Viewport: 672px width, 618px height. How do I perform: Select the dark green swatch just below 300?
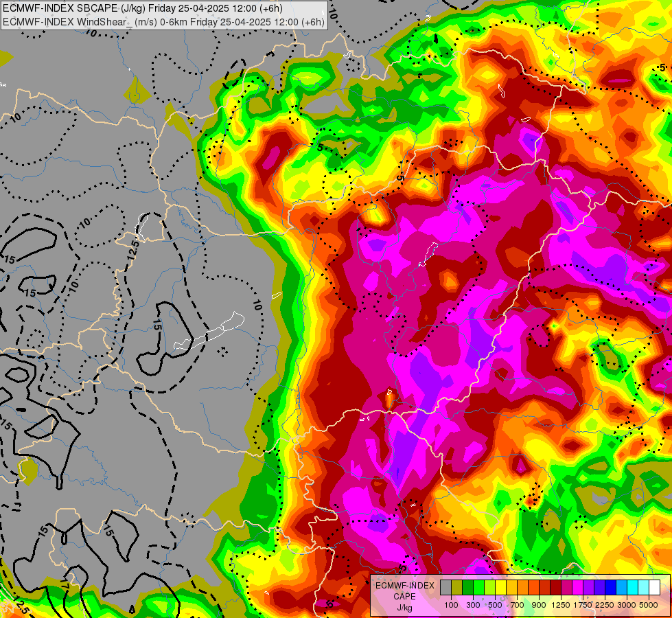point(468,587)
